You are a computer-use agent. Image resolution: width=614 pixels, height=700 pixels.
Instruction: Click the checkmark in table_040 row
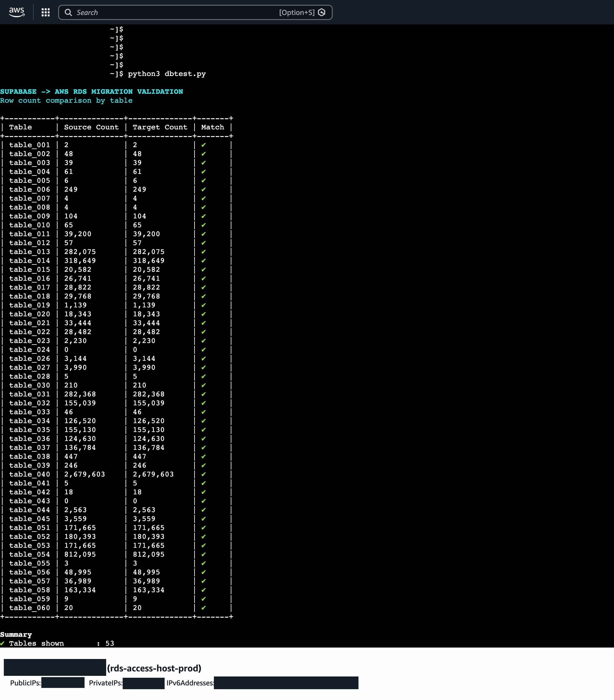tap(203, 474)
